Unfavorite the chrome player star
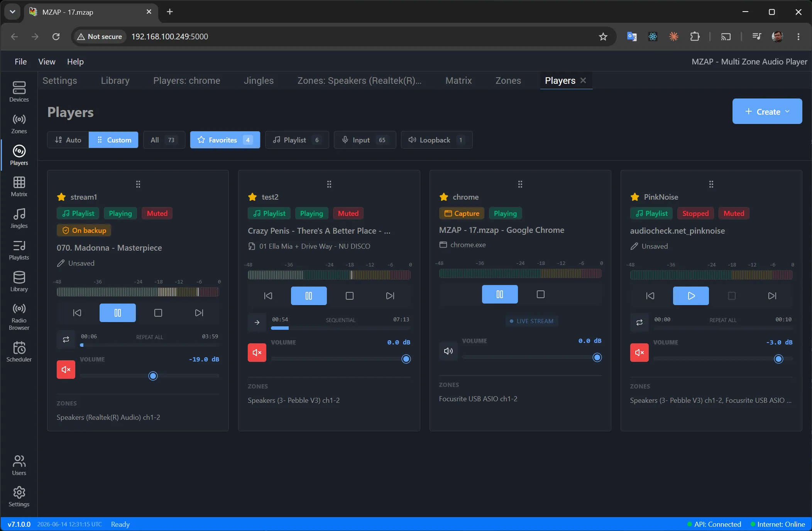Viewport: 812px width, 531px height. pyautogui.click(x=444, y=197)
